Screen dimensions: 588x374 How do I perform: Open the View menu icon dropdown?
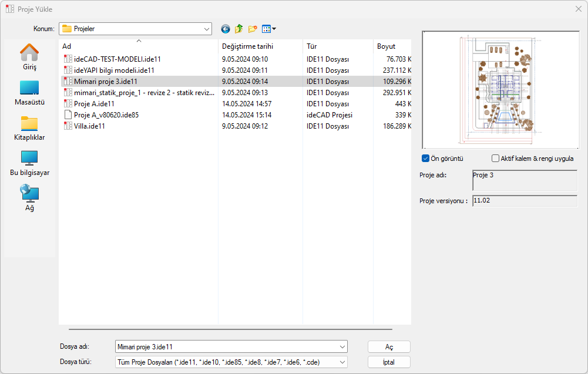tap(269, 29)
